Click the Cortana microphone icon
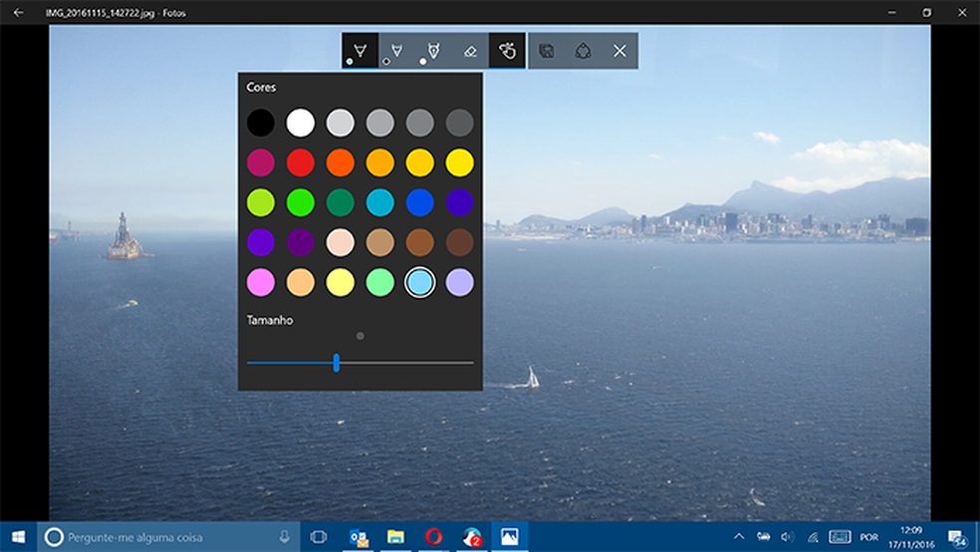980x552 pixels. click(285, 537)
